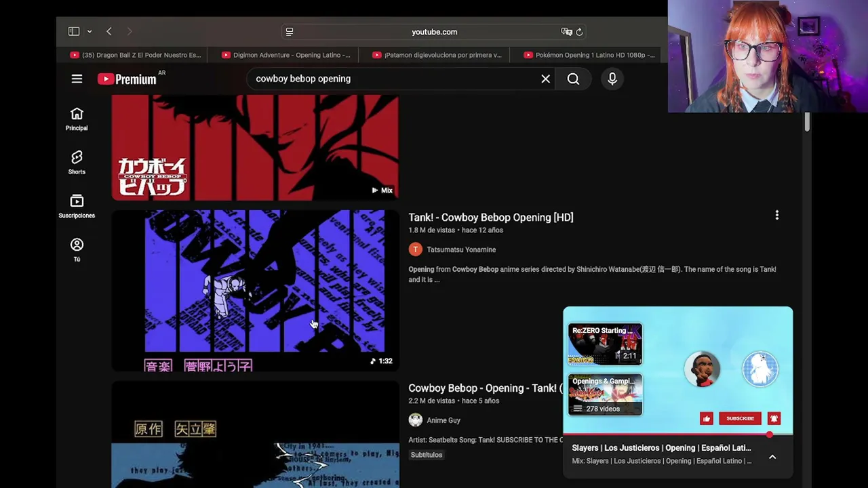The height and width of the screenshot is (488, 868).
Task: Open the Cowboy Bebop - Opening - Tank! title
Action: (x=485, y=388)
